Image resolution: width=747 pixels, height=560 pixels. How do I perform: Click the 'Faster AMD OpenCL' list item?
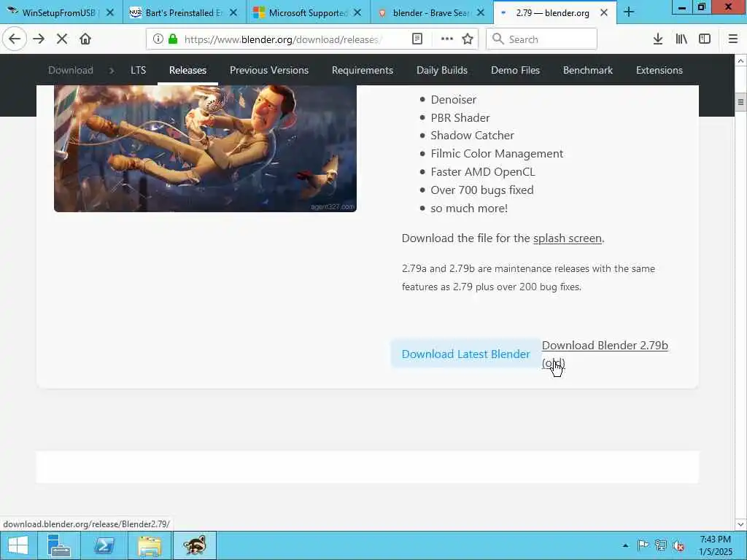click(483, 172)
